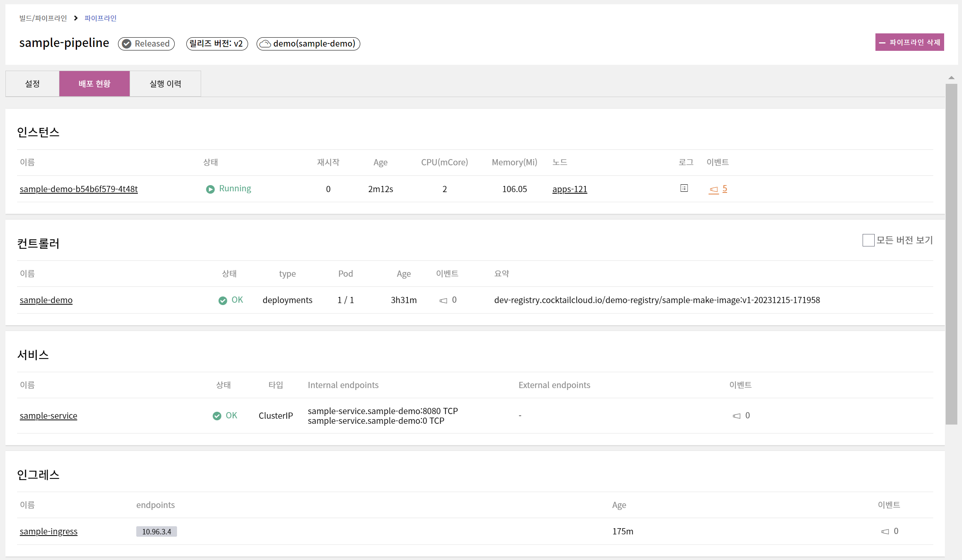
Task: Select the 배포 현황 tab
Action: [x=94, y=84]
